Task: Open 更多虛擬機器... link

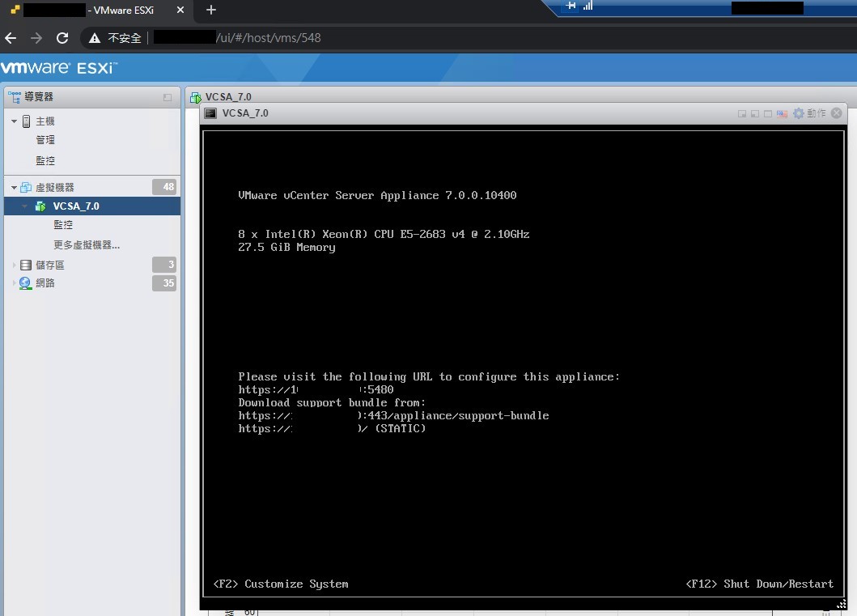Action: pyautogui.click(x=87, y=245)
